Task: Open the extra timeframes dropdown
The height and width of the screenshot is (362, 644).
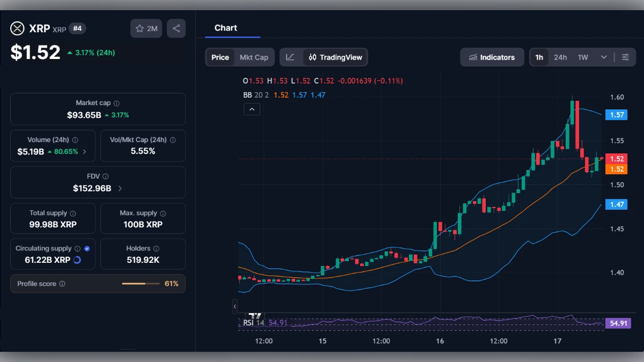Action: pyautogui.click(x=603, y=57)
